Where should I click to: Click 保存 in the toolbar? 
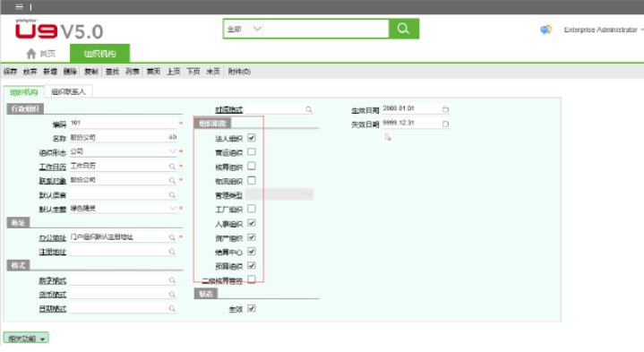[10, 72]
